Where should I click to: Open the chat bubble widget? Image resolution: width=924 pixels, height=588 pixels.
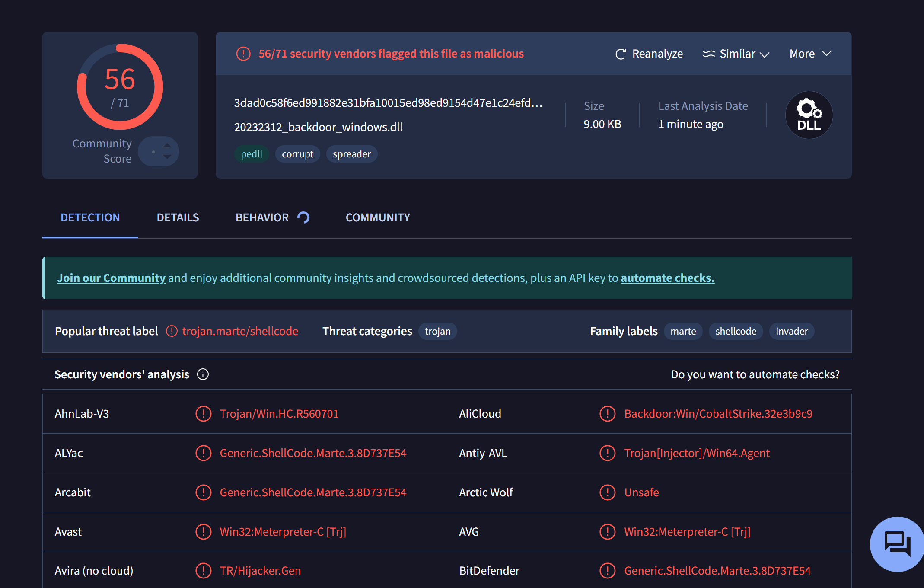tap(897, 543)
